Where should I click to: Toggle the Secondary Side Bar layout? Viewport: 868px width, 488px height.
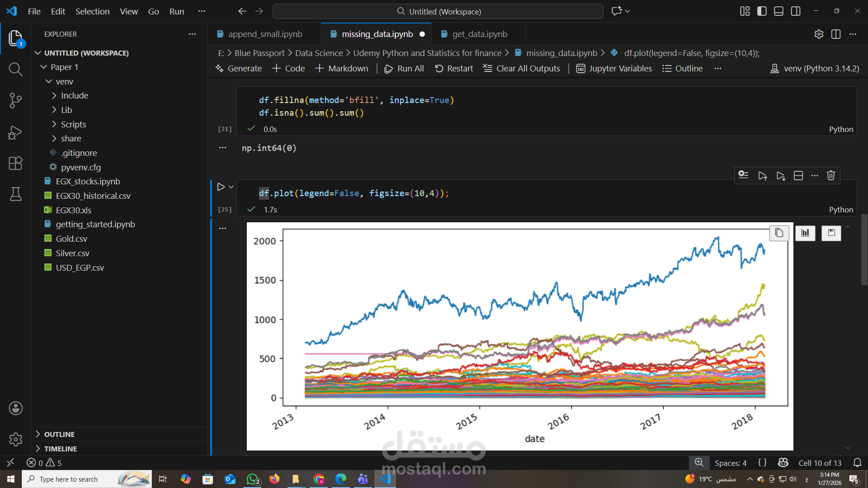796,11
